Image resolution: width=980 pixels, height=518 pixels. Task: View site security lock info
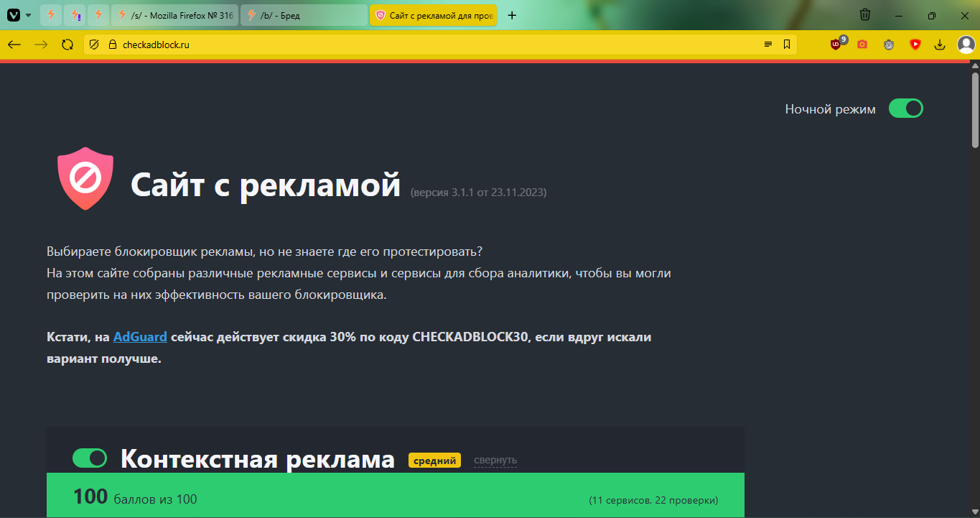coord(112,45)
